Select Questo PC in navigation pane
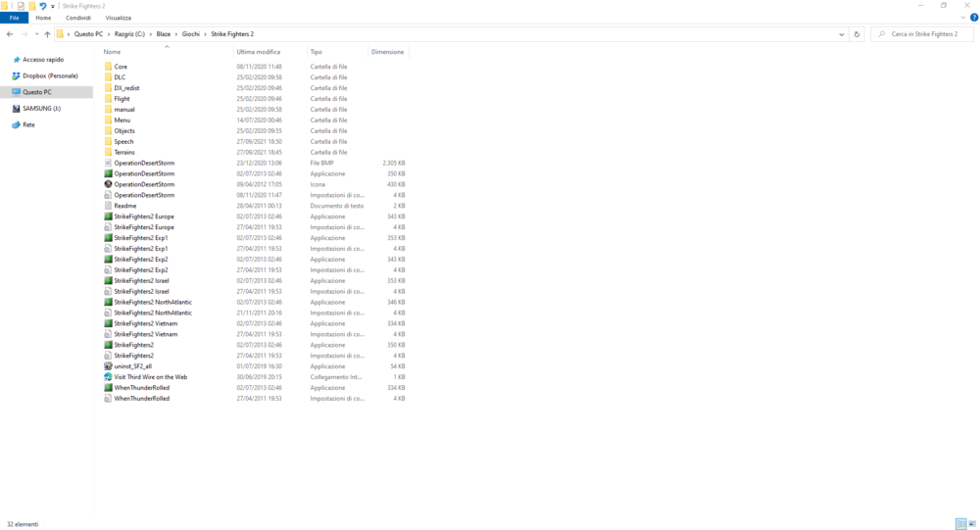The image size is (980, 530). [47, 92]
